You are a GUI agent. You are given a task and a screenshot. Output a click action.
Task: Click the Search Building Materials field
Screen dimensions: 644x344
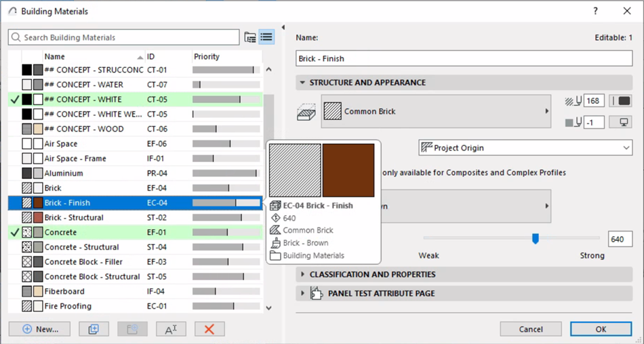point(123,37)
